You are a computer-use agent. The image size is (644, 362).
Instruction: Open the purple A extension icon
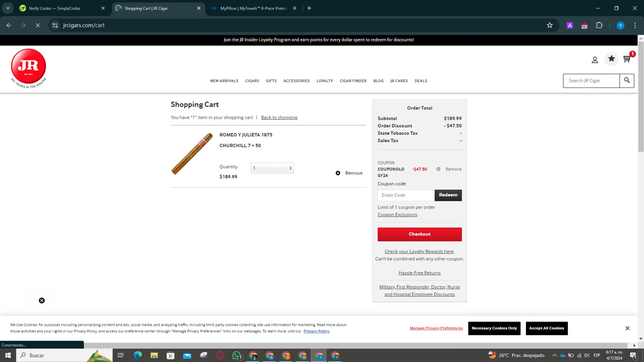(570, 25)
